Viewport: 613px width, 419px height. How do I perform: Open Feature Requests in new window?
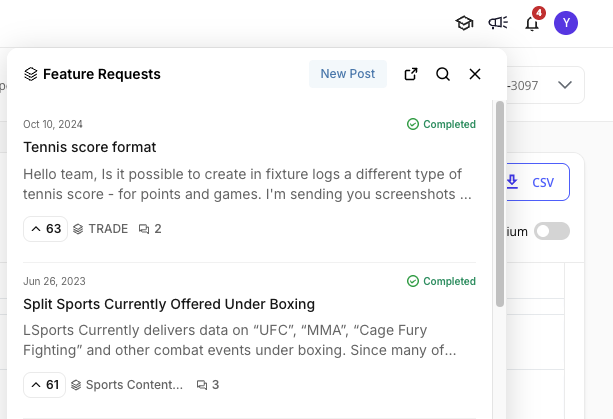[x=411, y=74]
